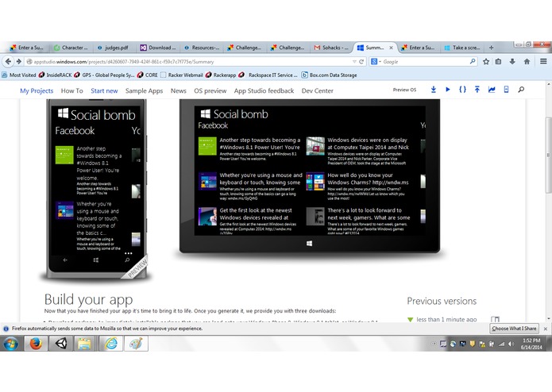Click Firefox icon in the taskbar
The image size is (552, 392).
tap(36, 344)
